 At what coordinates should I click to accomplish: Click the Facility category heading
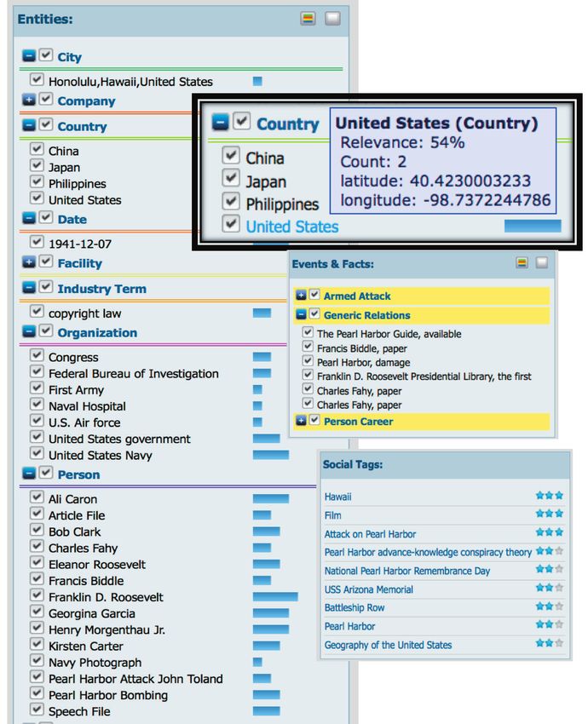[x=79, y=263]
